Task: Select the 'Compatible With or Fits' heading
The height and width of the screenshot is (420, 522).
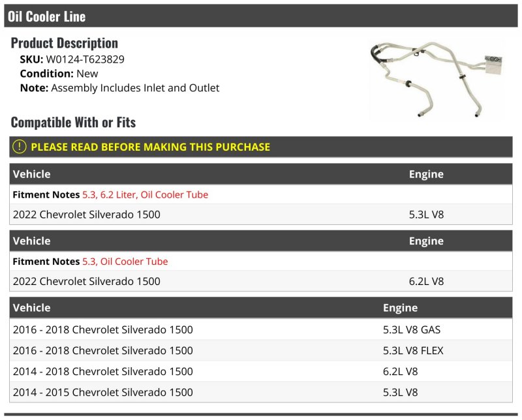Action: pyautogui.click(x=73, y=122)
